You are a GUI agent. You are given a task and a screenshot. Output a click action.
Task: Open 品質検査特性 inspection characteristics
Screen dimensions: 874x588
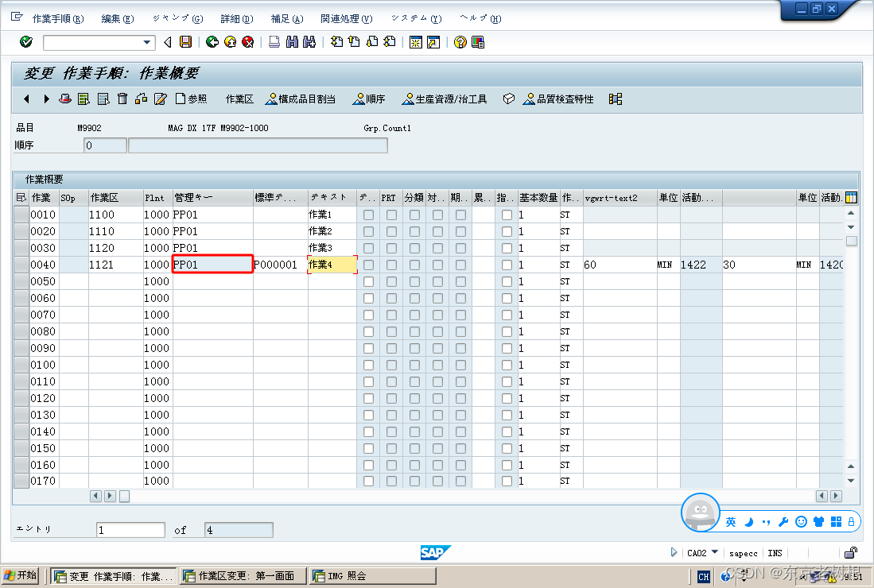557,99
